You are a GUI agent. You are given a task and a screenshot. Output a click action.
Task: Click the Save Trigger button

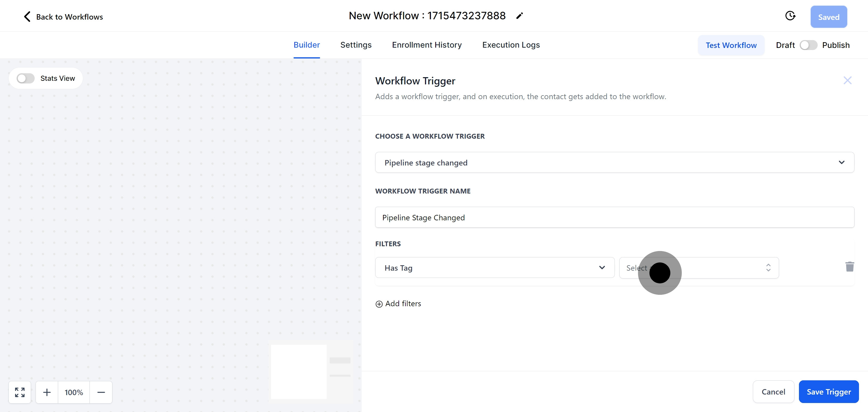[828, 392]
